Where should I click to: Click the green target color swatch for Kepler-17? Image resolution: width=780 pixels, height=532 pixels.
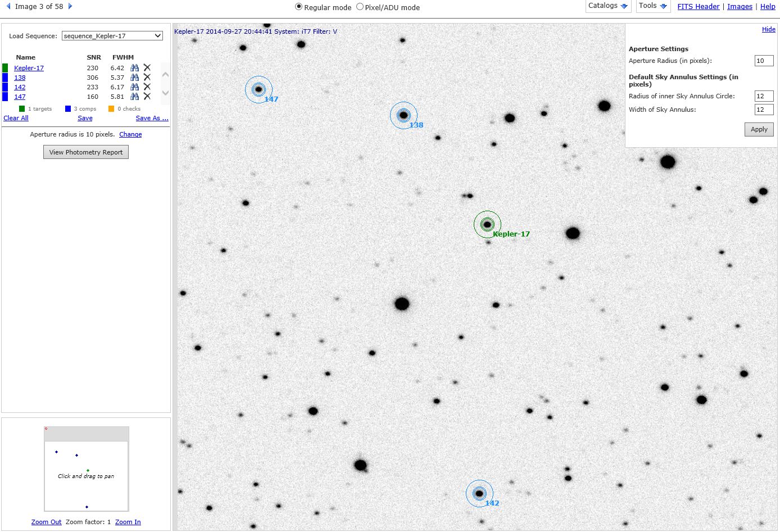click(x=5, y=68)
